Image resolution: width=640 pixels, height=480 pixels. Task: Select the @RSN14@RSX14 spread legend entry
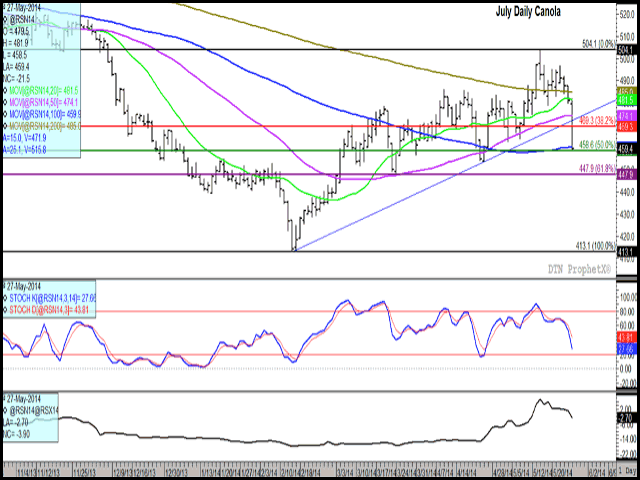tap(34, 412)
